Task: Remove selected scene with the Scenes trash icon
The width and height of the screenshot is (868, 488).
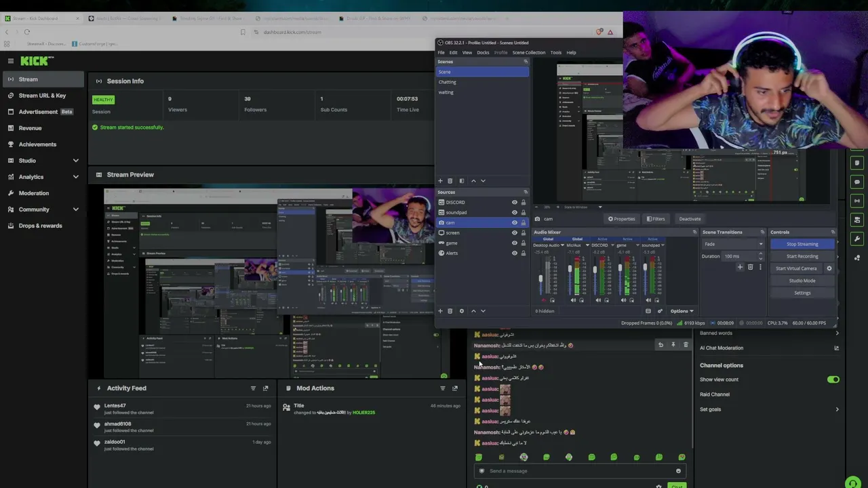Action: tap(450, 181)
